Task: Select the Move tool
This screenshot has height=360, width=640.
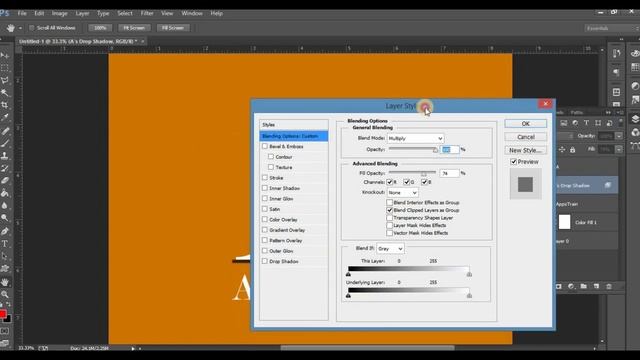Action: (5, 55)
